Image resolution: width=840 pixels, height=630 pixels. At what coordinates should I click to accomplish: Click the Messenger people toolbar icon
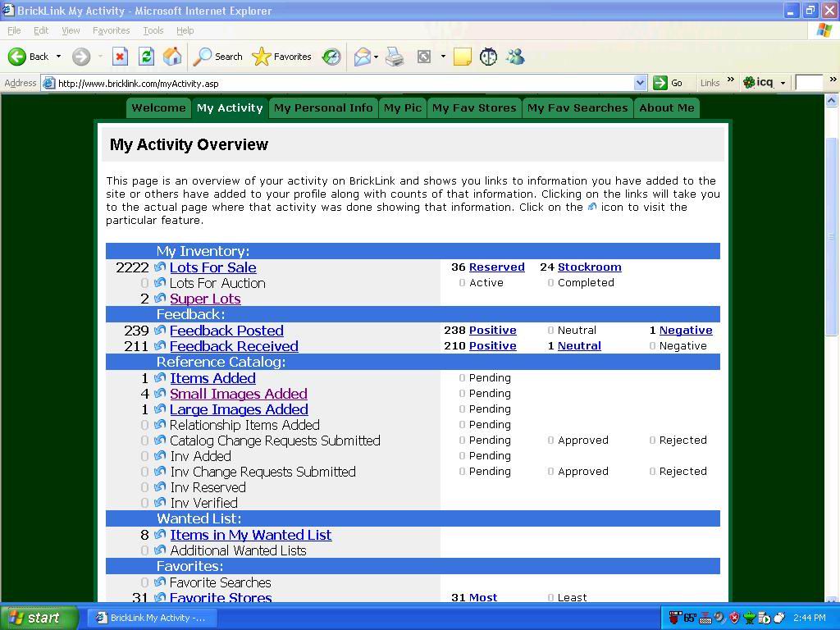515,57
